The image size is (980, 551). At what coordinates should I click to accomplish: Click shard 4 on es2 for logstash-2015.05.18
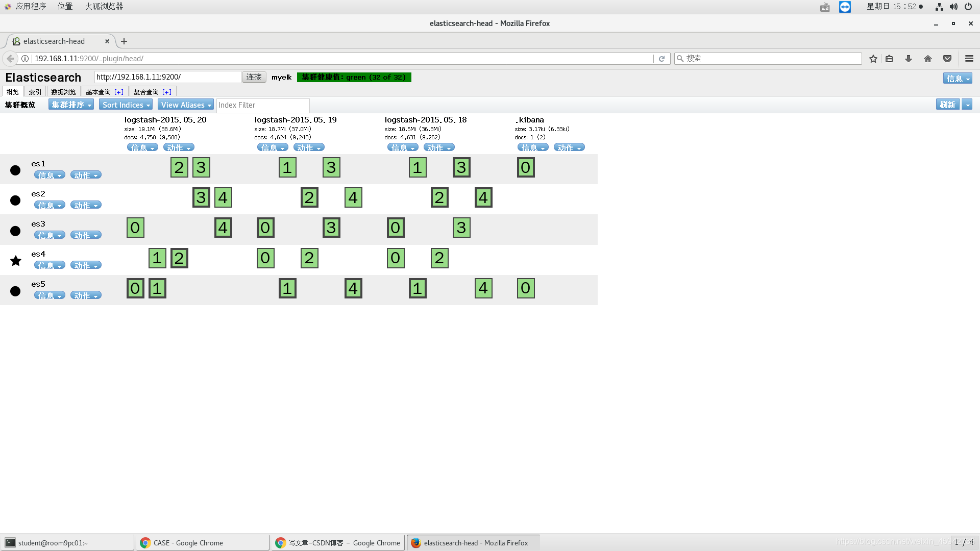(483, 197)
